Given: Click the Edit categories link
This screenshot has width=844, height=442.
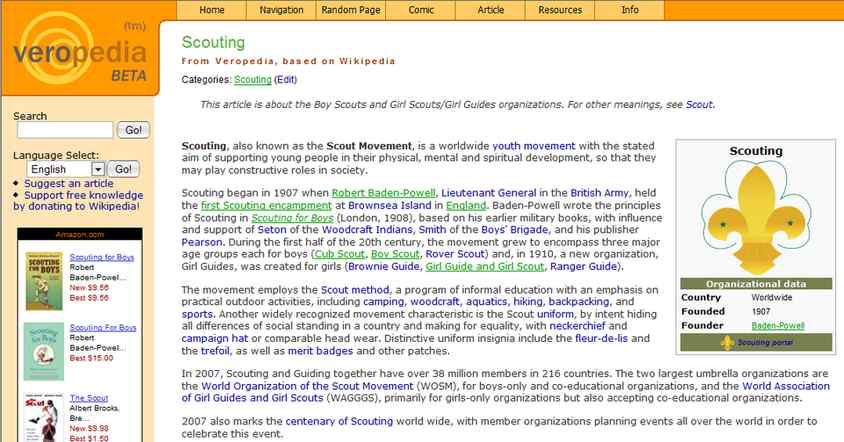Looking at the screenshot, I should [x=286, y=79].
